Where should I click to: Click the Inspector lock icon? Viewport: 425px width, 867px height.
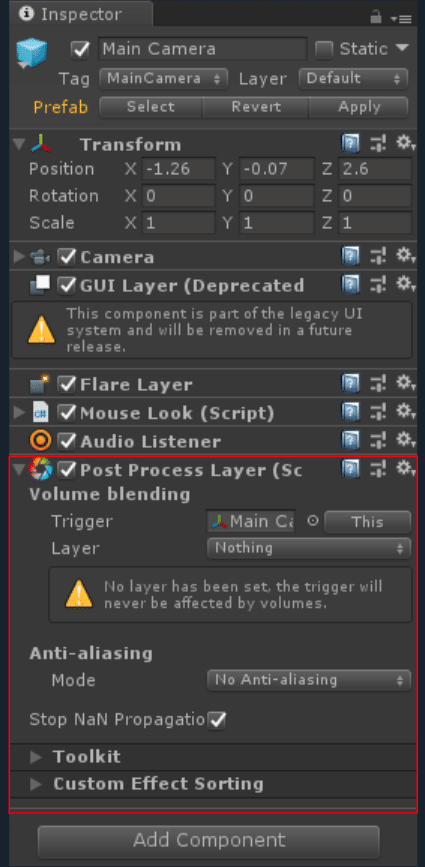[x=376, y=17]
